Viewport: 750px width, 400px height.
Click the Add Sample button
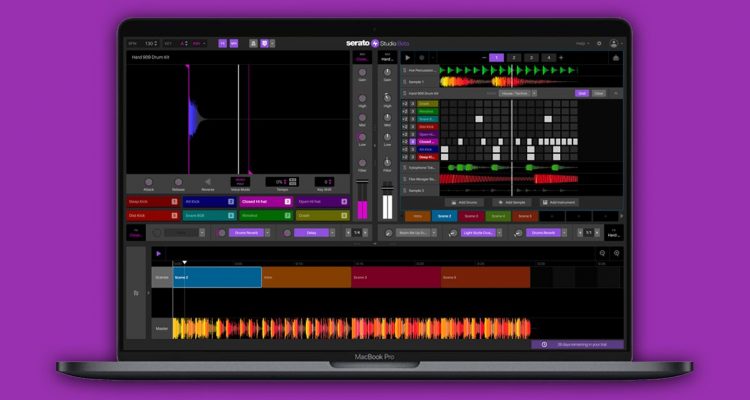[x=511, y=202]
